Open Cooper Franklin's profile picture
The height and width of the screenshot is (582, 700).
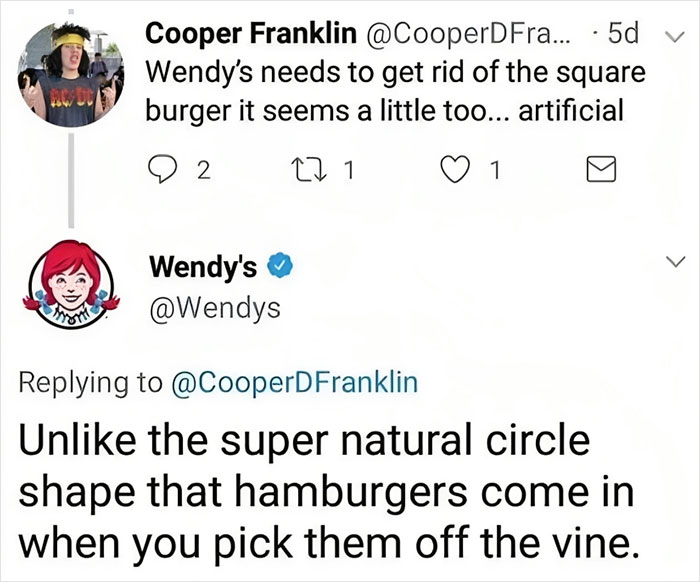pos(70,75)
